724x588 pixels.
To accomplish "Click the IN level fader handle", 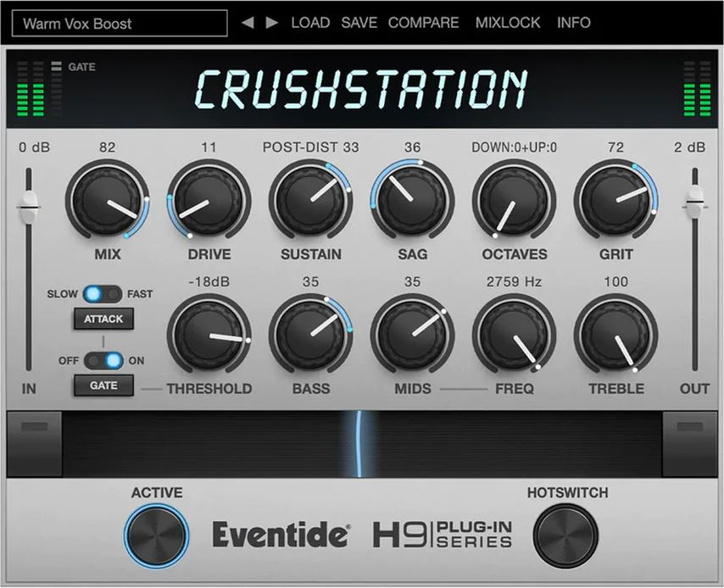I will [29, 206].
